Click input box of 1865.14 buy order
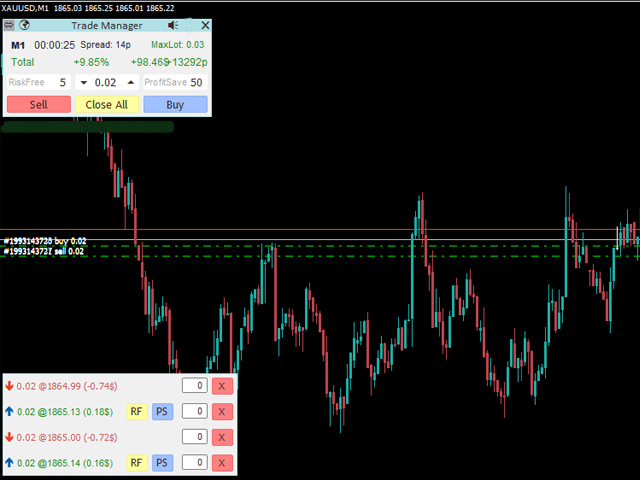 [195, 462]
